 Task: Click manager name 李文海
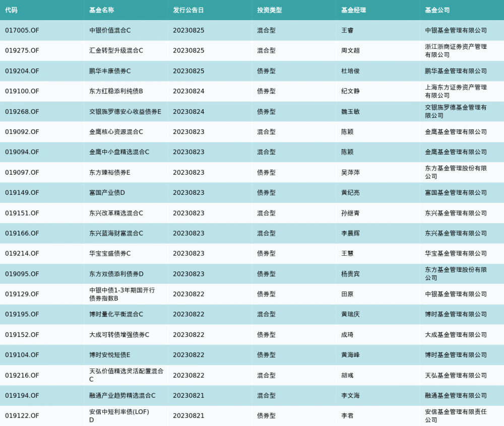(350, 395)
